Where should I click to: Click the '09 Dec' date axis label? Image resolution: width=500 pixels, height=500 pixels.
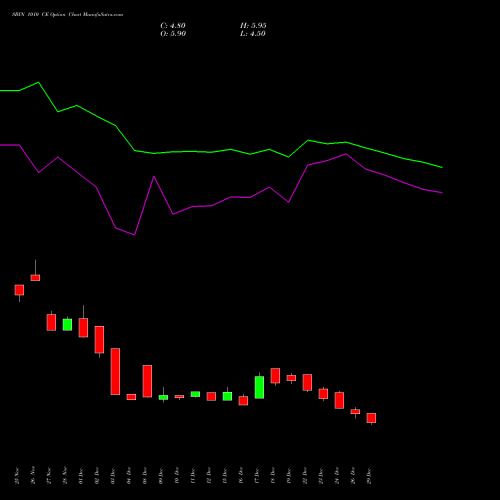161,476
